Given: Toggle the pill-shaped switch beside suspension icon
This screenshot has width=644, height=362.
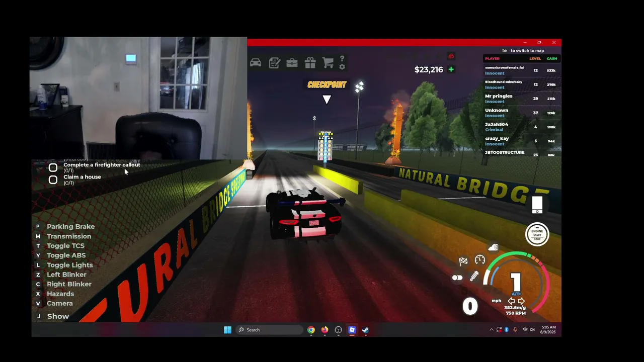Looking at the screenshot, I should pyautogui.click(x=457, y=278).
